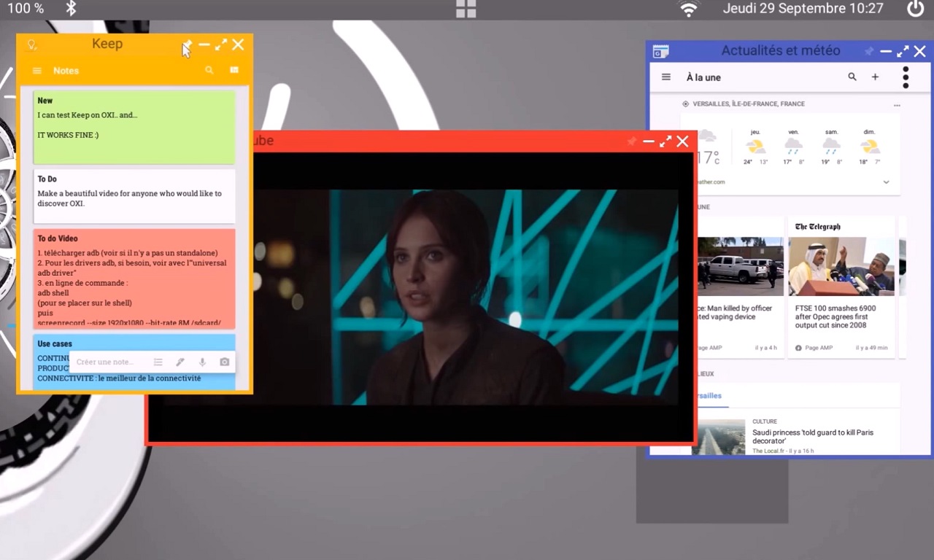Viewport: 934px width, 560px height.
Task: Focus the 'Créer une note...' field
Action: click(x=105, y=362)
